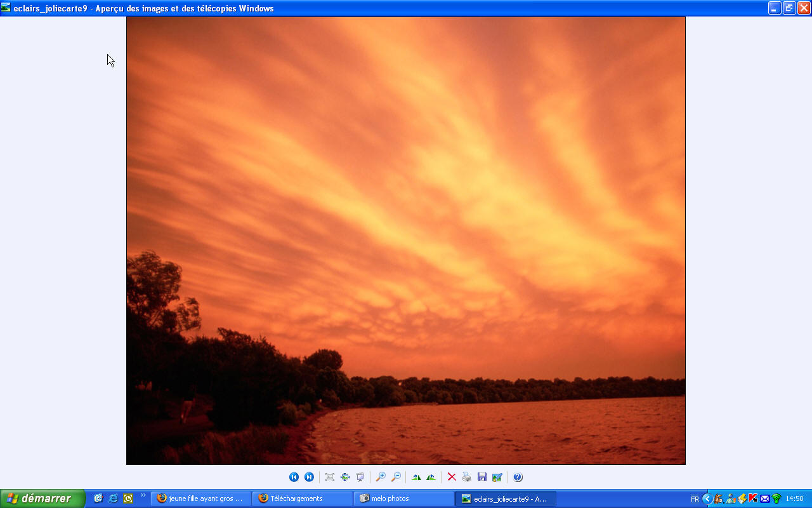Click the sunset photo preview
Screen dimensions: 812x508
click(x=406, y=241)
